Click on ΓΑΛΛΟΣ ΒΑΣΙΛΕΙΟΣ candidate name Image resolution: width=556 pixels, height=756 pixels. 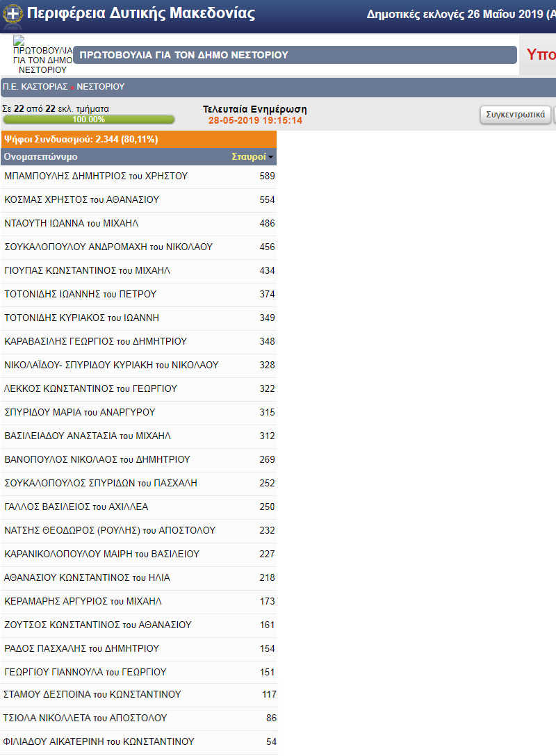coord(76,507)
